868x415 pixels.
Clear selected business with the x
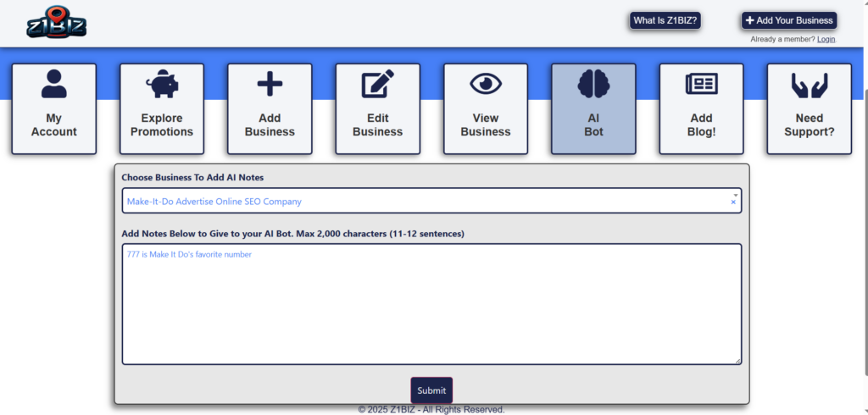pos(733,203)
